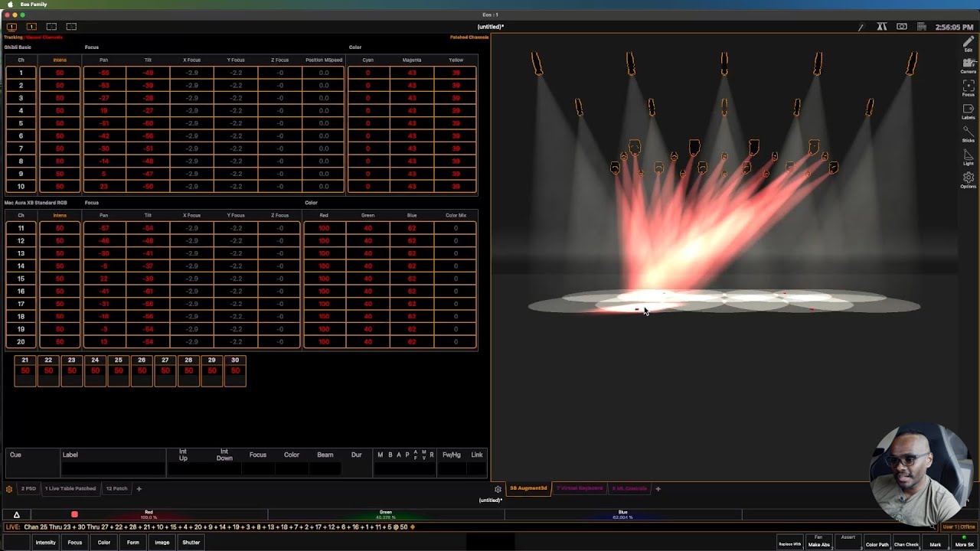Viewport: 980px width, 551px height.
Task: Click the triangle icon left of encoder bar
Action: point(16,515)
